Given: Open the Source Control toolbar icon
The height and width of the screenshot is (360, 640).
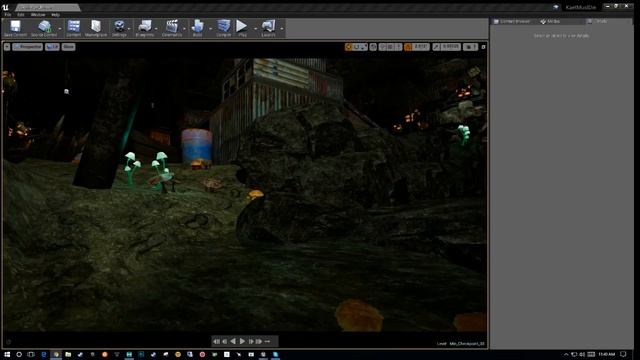Looking at the screenshot, I should point(44,28).
